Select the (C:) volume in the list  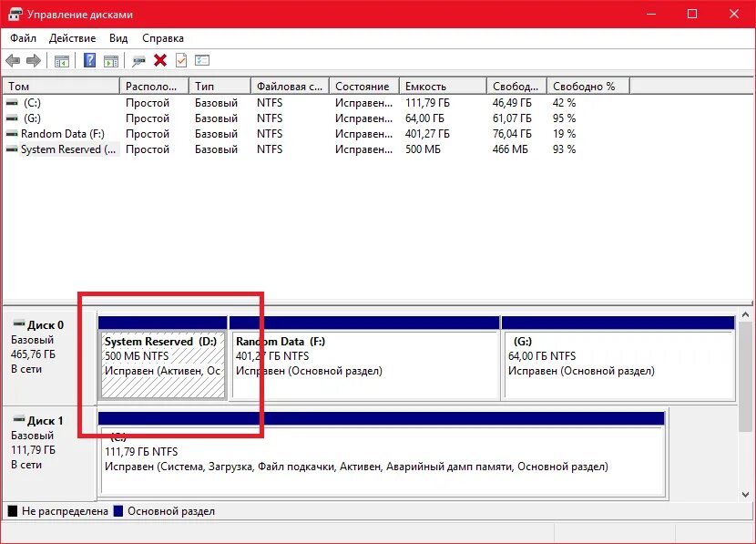click(x=32, y=103)
